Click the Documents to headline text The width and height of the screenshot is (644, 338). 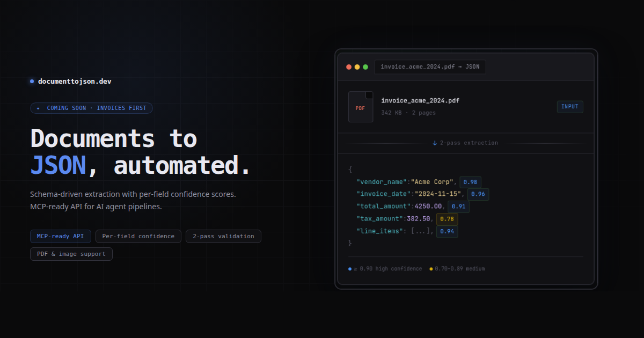114,138
